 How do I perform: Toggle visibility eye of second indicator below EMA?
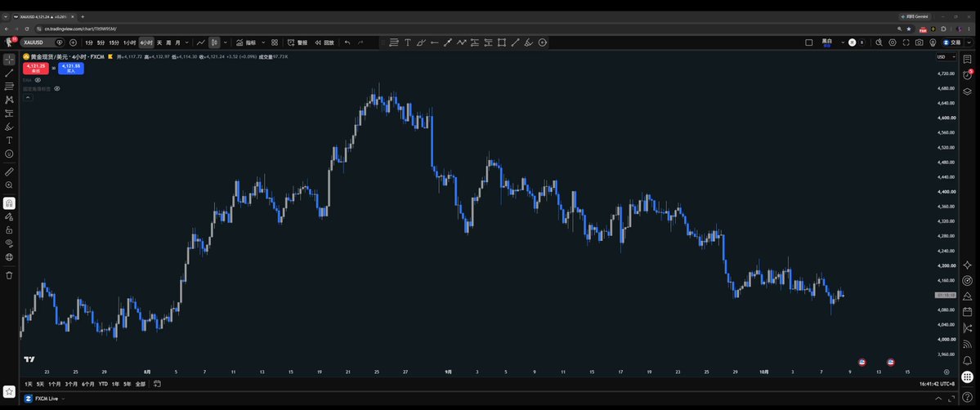click(57, 89)
